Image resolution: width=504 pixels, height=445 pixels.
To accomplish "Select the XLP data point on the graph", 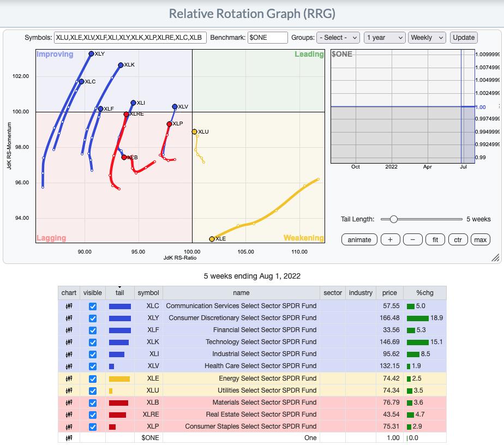I will (x=170, y=124).
